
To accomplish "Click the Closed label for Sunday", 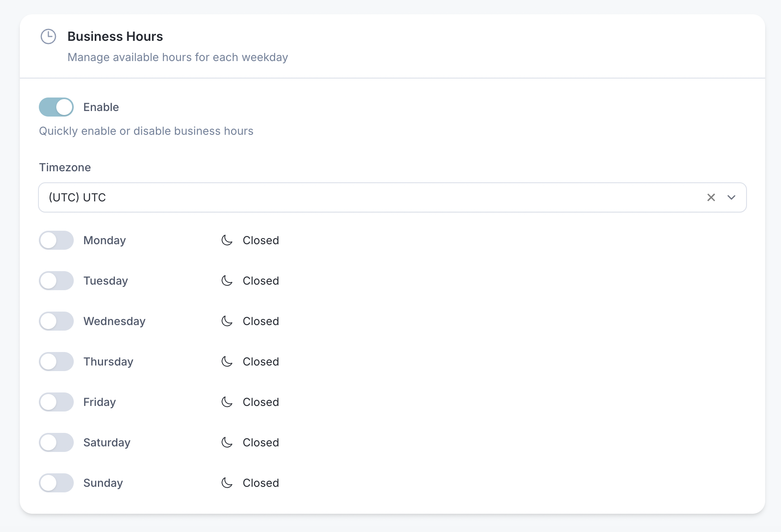I will pyautogui.click(x=261, y=483).
